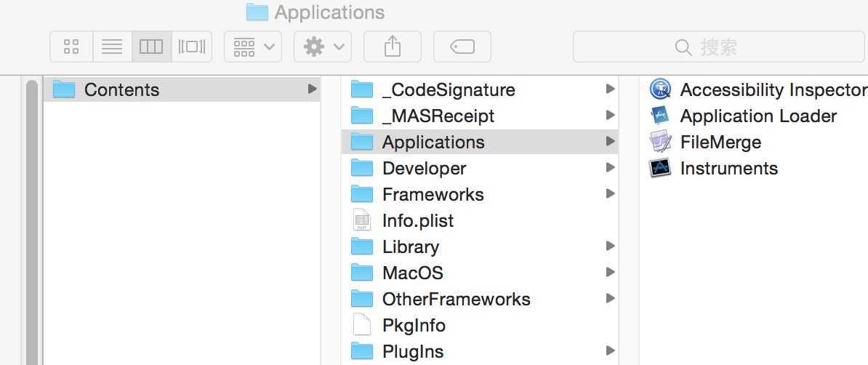Click the OtherFrameworks folder icon
Screen dimensions: 868x365
(362, 299)
